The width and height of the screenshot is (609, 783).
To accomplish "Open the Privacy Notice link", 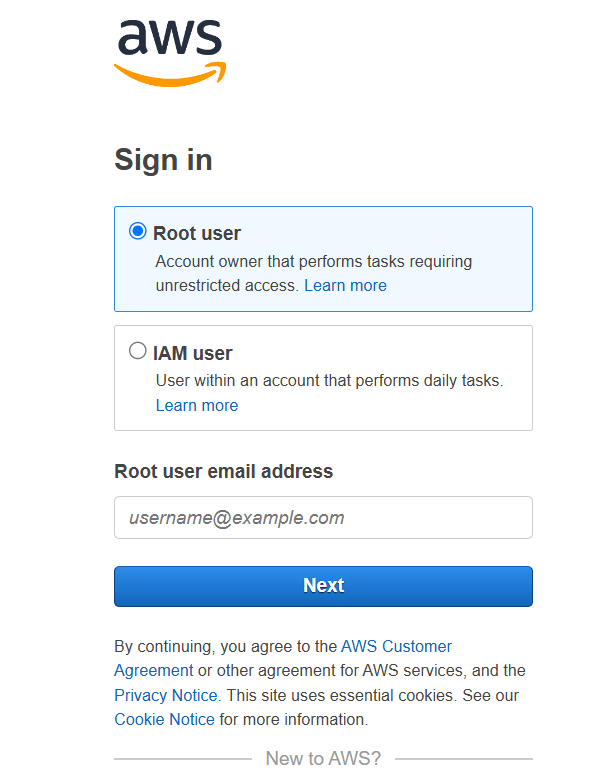I will (x=166, y=695).
